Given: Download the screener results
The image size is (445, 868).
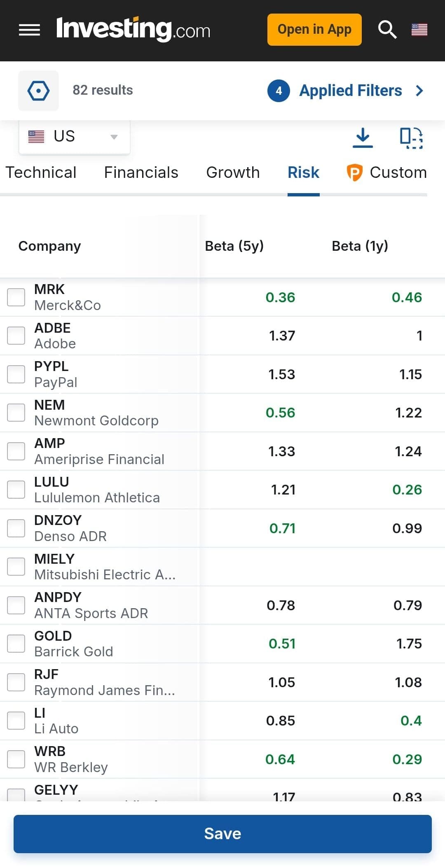Looking at the screenshot, I should click(363, 138).
